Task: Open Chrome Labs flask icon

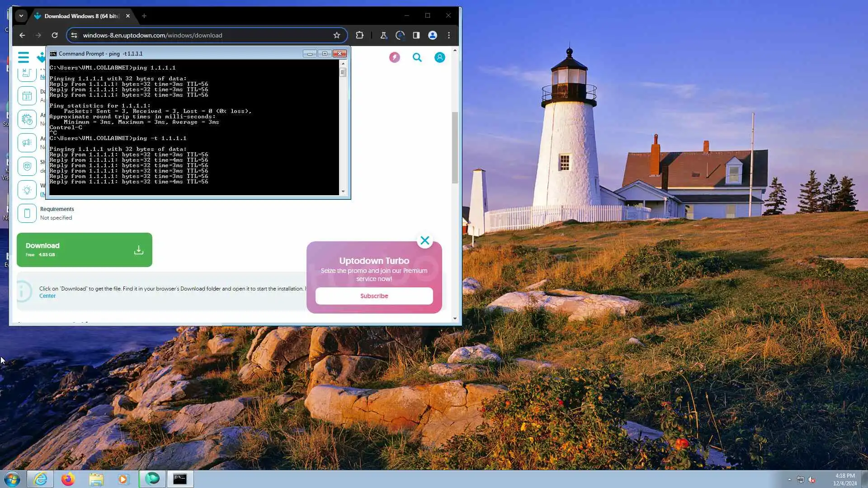Action: tap(383, 35)
